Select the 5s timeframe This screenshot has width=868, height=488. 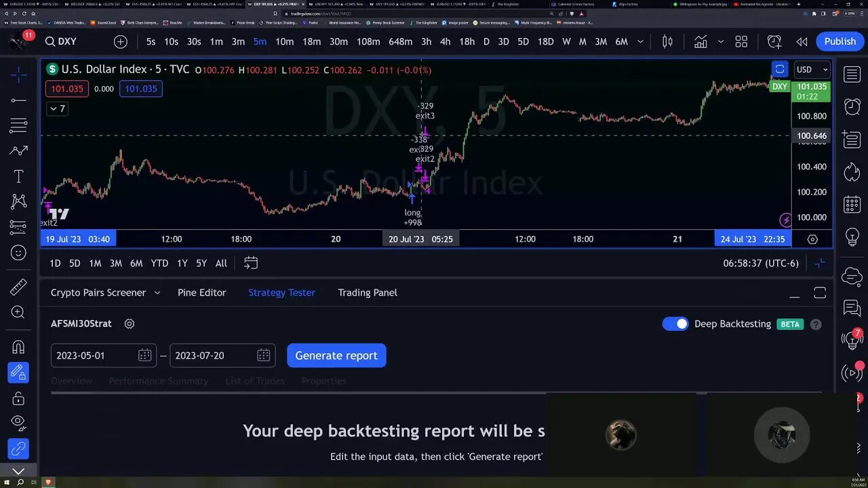pyautogui.click(x=151, y=41)
